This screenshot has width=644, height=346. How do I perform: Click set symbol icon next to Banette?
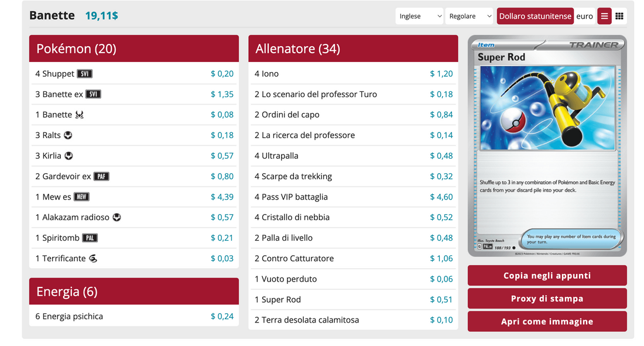pos(80,115)
